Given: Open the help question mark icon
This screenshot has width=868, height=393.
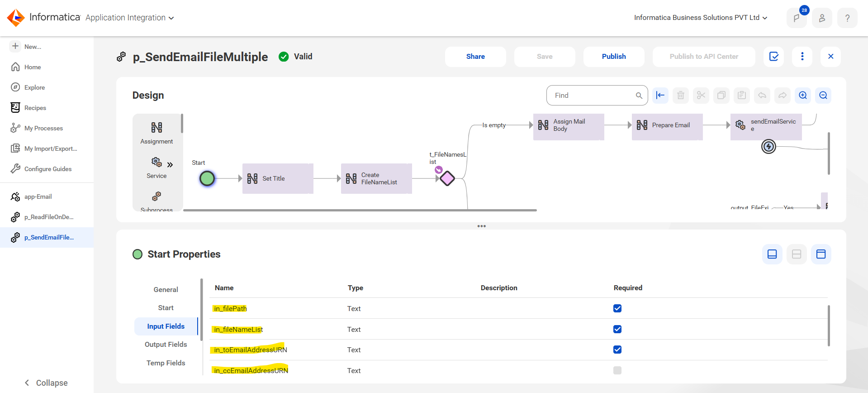Looking at the screenshot, I should coord(847,18).
